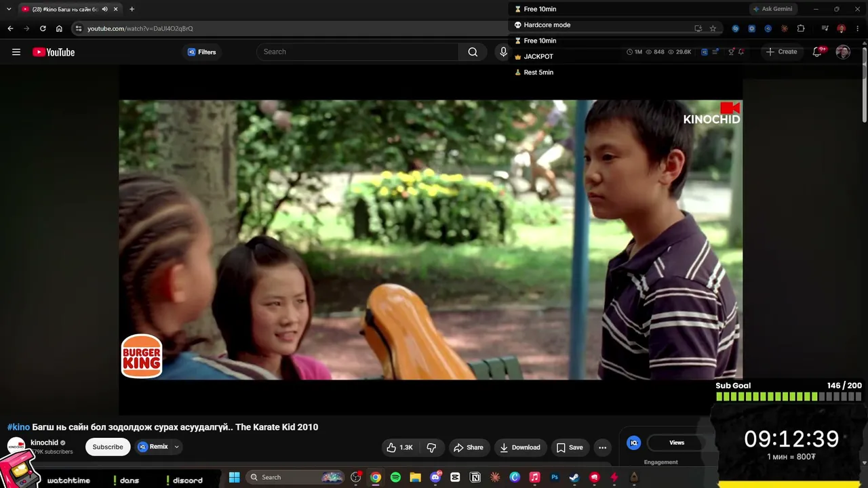Screen dimensions: 868x488
Task: Click the Chrome profile avatar
Action: 841,28
